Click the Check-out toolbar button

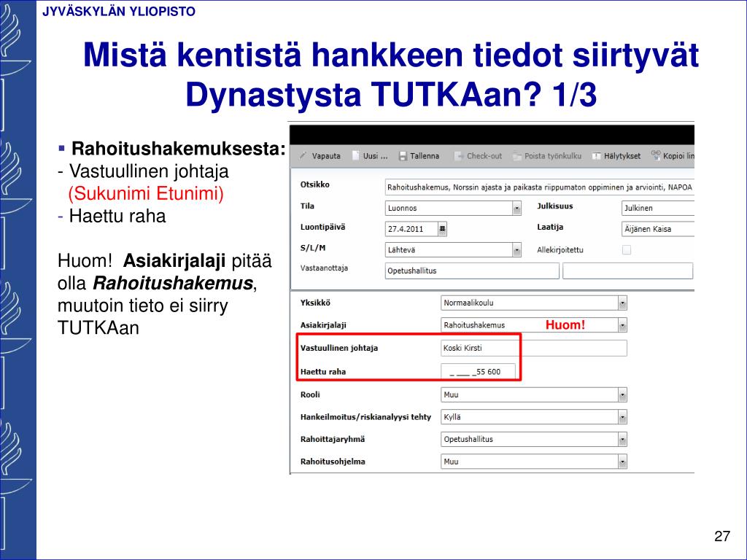tap(478, 156)
